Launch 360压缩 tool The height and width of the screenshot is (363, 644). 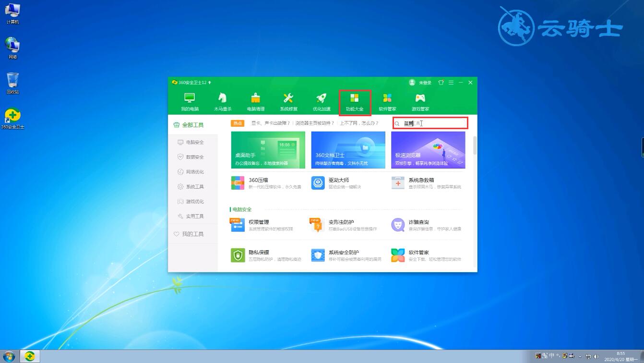(266, 183)
